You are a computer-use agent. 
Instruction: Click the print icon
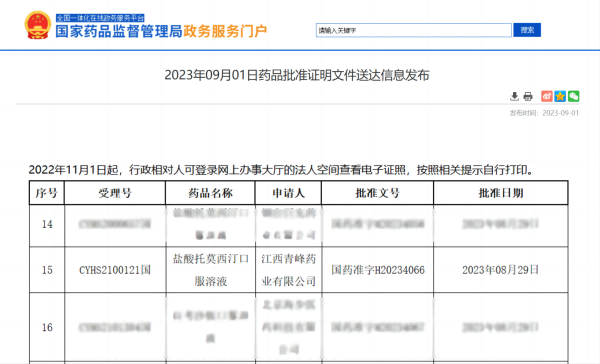528,96
